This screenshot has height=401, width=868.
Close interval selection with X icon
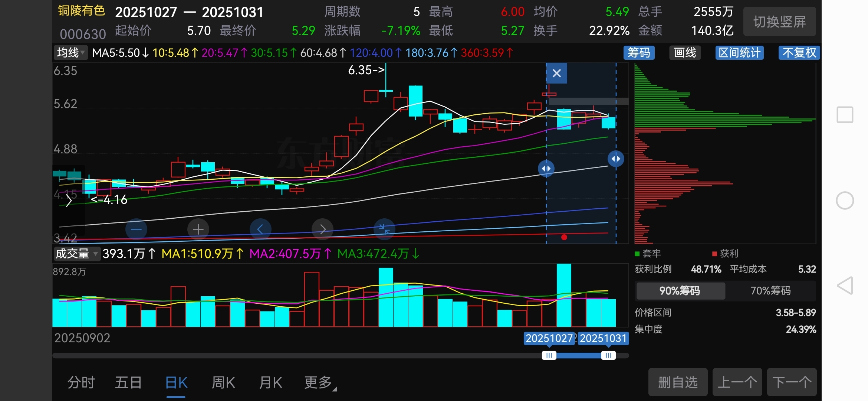click(556, 73)
